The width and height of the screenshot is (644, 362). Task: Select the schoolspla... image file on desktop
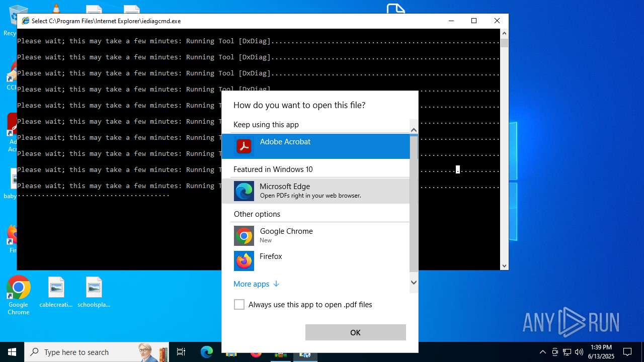coord(94,292)
